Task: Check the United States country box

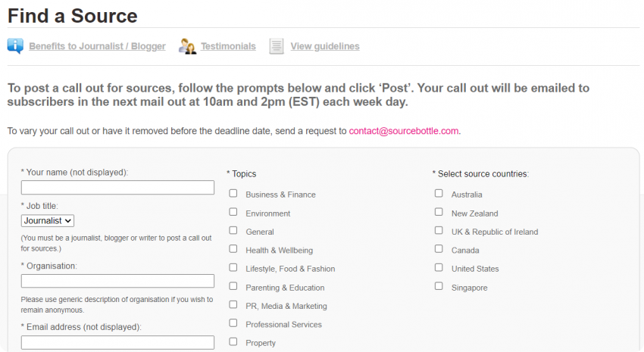Action: tap(439, 267)
